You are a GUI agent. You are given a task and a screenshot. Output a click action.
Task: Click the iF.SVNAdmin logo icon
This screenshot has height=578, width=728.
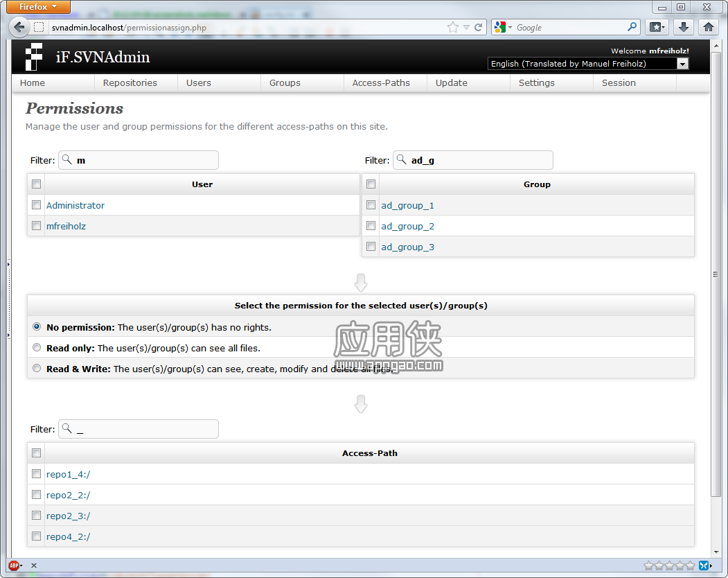34,57
